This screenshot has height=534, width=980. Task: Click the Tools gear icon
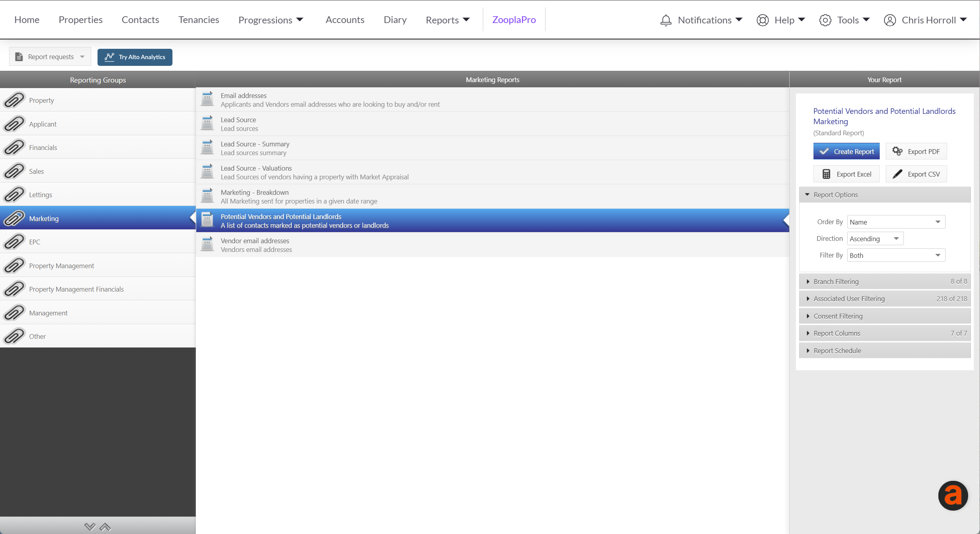tap(825, 20)
